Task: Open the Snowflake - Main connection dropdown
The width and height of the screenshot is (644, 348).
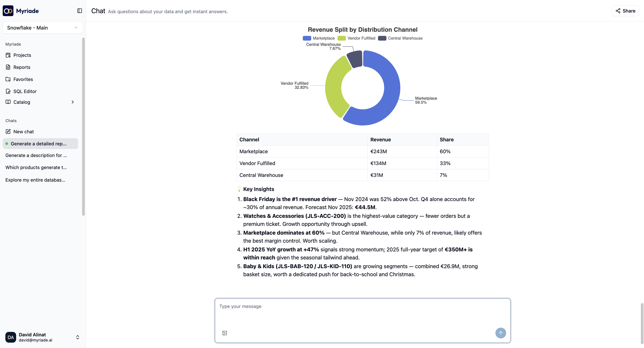Action: coord(43,28)
